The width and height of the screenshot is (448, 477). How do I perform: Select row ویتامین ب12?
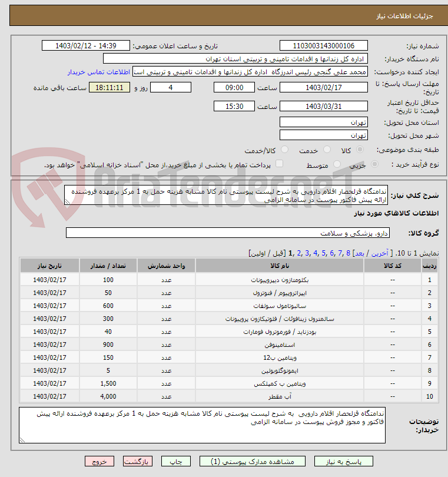click(229, 357)
